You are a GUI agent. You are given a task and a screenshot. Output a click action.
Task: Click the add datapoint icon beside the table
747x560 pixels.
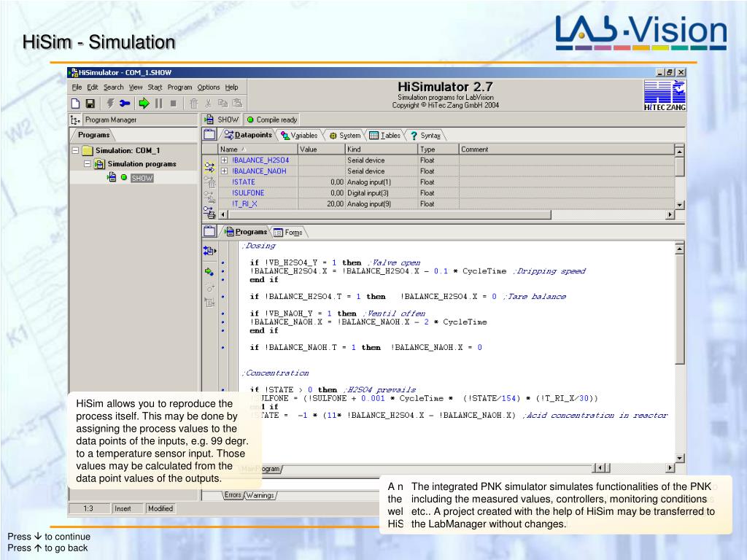[209, 167]
